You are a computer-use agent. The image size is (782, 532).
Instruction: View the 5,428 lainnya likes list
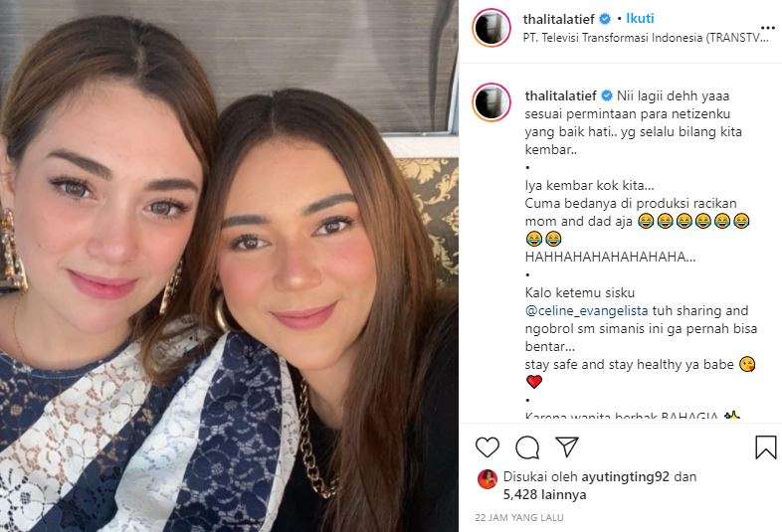(x=544, y=495)
